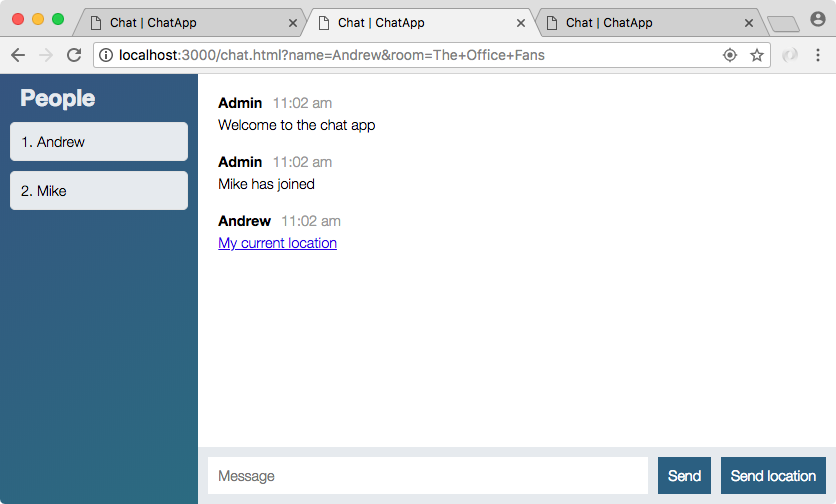Image resolution: width=836 pixels, height=504 pixels.
Task: Select the middle Chat | ChatApp tab
Action: pos(419,23)
